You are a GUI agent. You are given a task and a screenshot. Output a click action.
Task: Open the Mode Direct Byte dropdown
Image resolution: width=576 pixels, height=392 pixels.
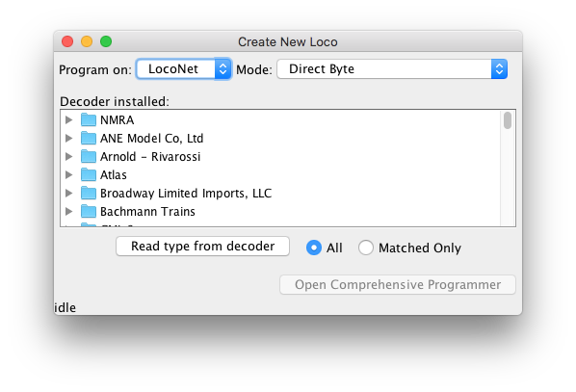point(392,68)
